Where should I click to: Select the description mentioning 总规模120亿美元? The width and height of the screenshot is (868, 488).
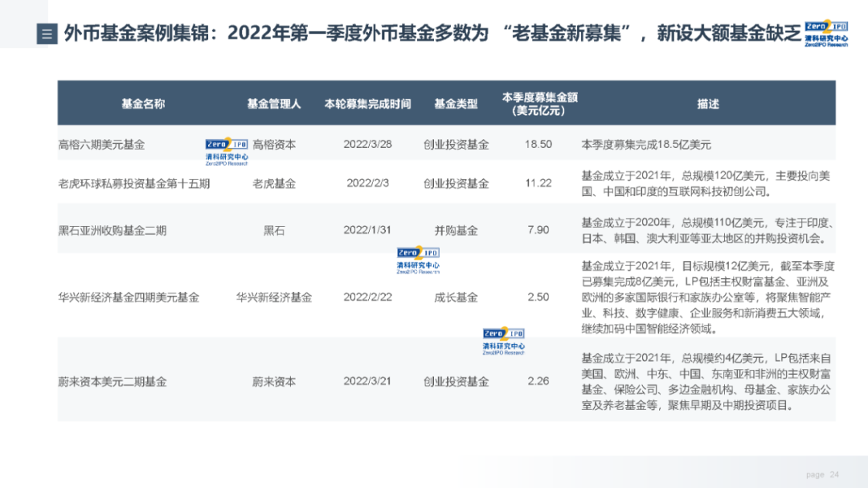[706, 183]
